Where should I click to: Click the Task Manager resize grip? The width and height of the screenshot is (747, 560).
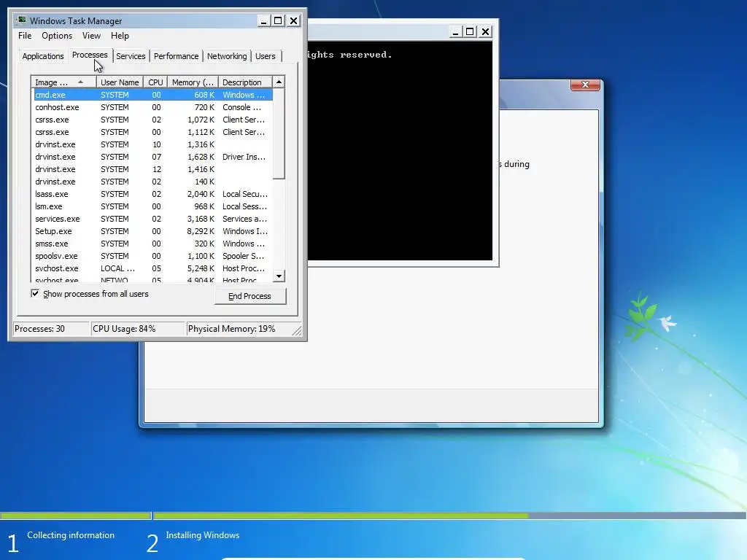(297, 330)
